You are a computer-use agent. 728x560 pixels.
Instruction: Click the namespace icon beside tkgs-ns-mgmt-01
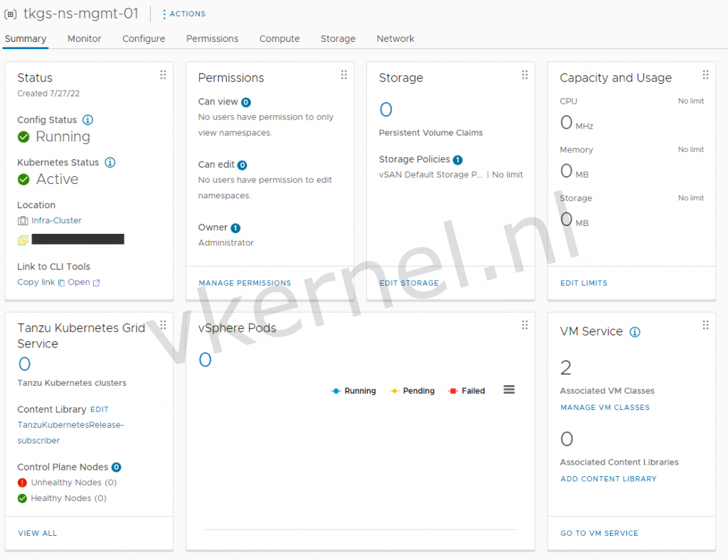click(x=9, y=13)
